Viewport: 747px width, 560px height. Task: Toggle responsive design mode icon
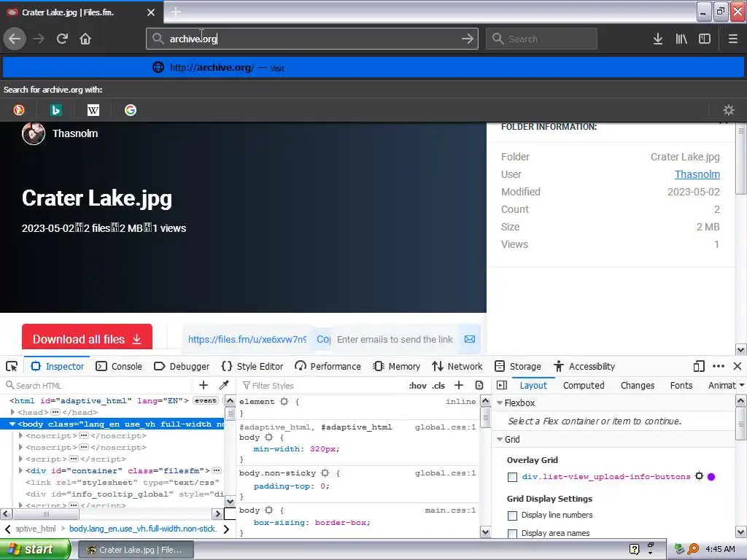pos(699,366)
